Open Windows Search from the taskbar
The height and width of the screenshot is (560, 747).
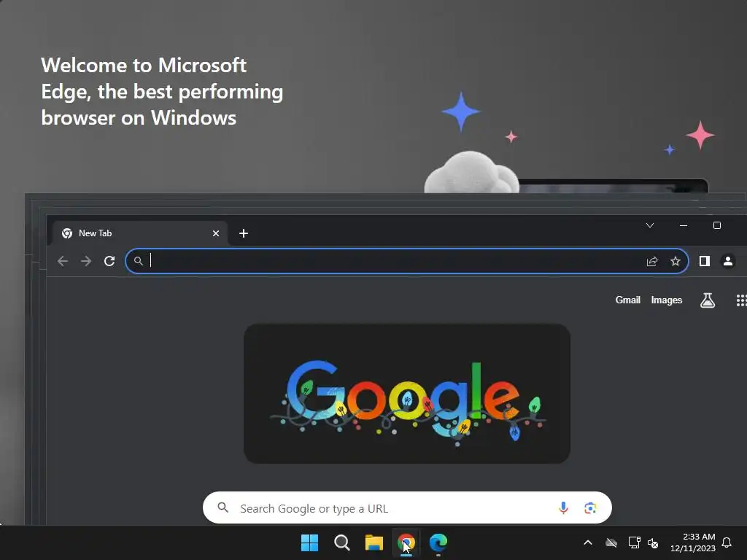click(342, 542)
